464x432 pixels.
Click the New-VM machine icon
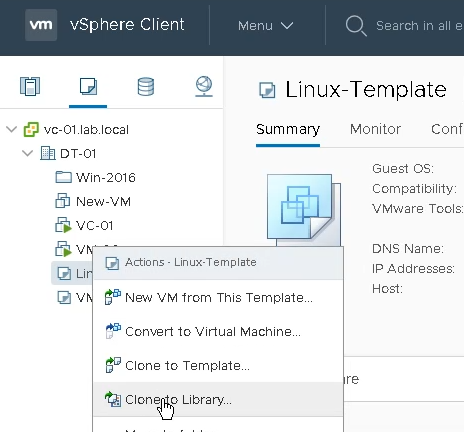click(63, 201)
